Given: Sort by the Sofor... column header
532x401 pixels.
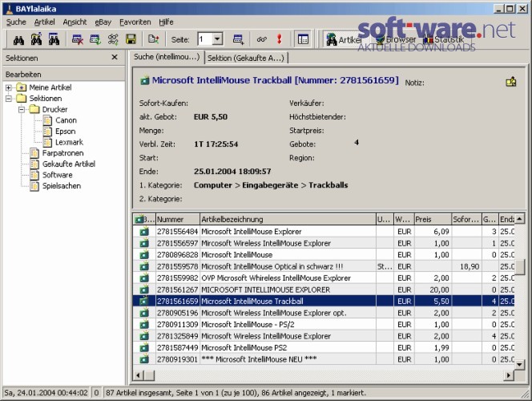Looking at the screenshot, I should point(466,219).
